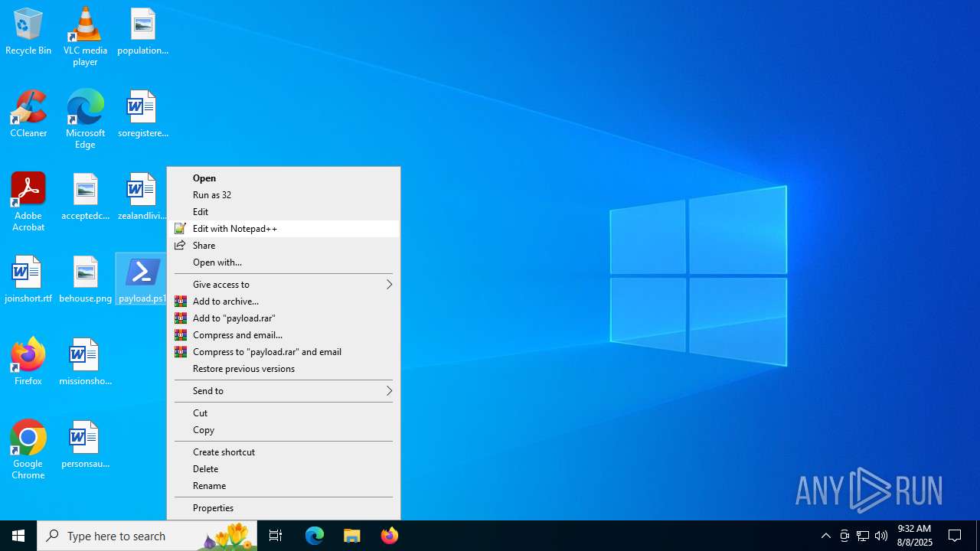Viewport: 980px width, 551px height.
Task: Choose Edit with Notepad++
Action: coord(283,229)
